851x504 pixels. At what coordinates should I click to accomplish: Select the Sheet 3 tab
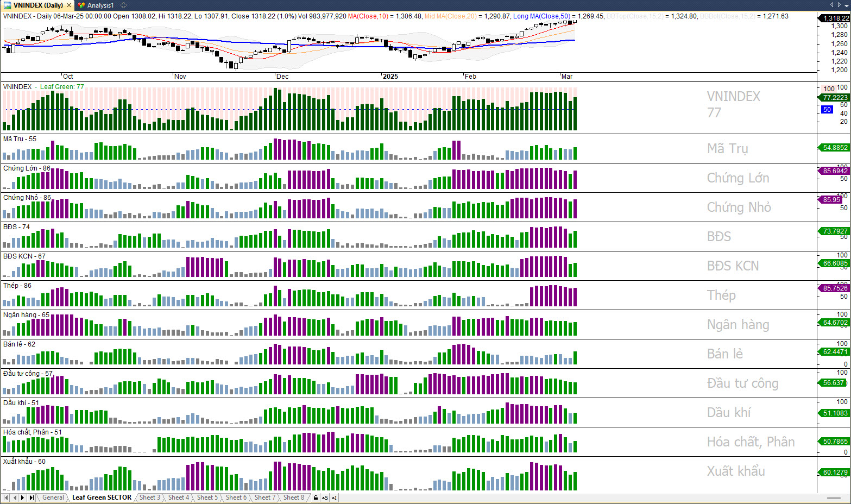click(149, 497)
